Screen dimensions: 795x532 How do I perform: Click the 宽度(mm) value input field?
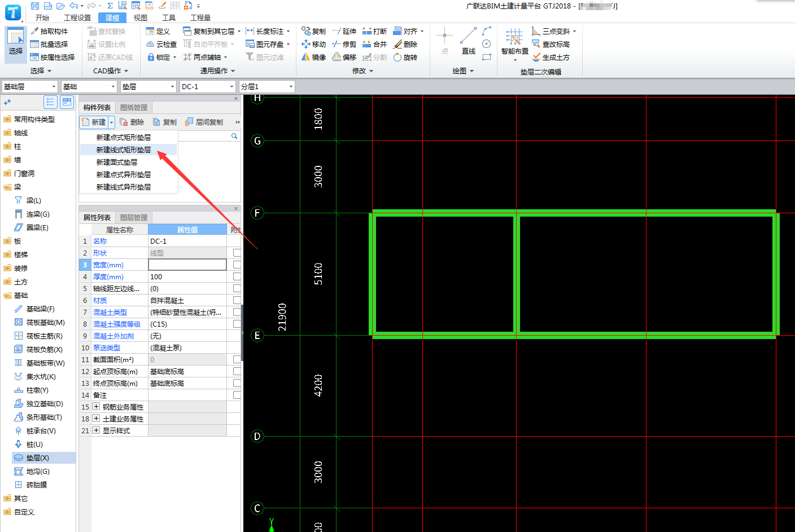point(187,265)
